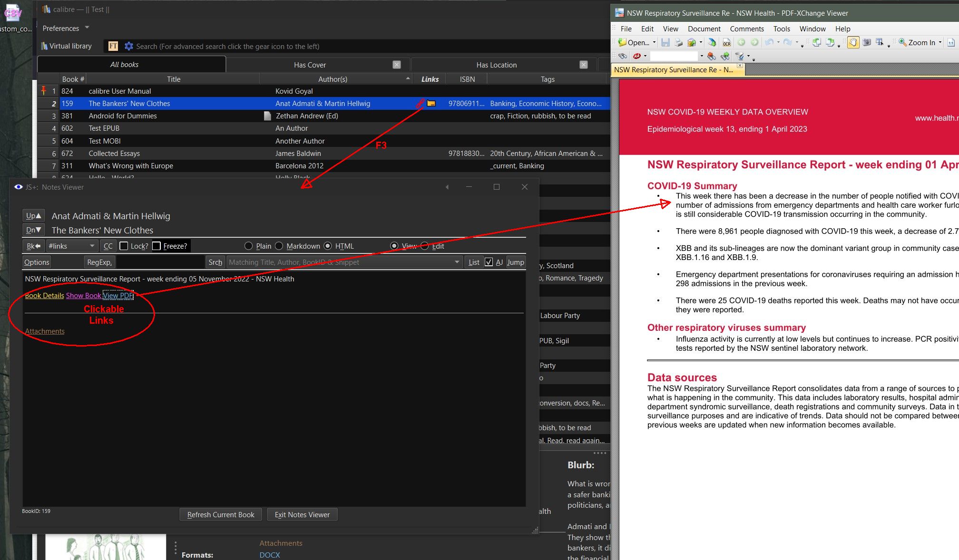The image size is (959, 560).
Task: Switch to the Has Location tab
Action: [x=496, y=65]
